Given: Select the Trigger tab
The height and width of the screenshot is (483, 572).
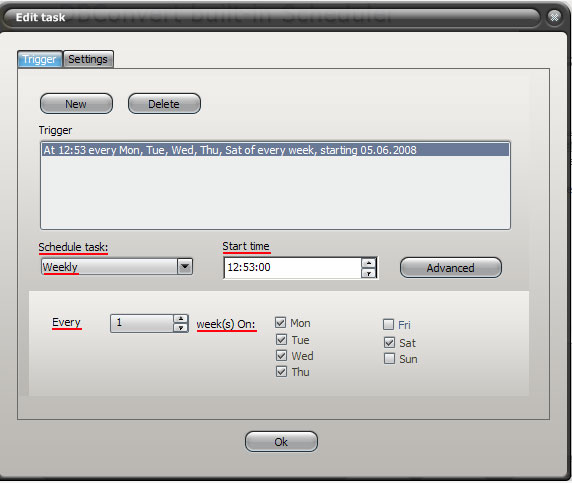Looking at the screenshot, I should point(39,59).
